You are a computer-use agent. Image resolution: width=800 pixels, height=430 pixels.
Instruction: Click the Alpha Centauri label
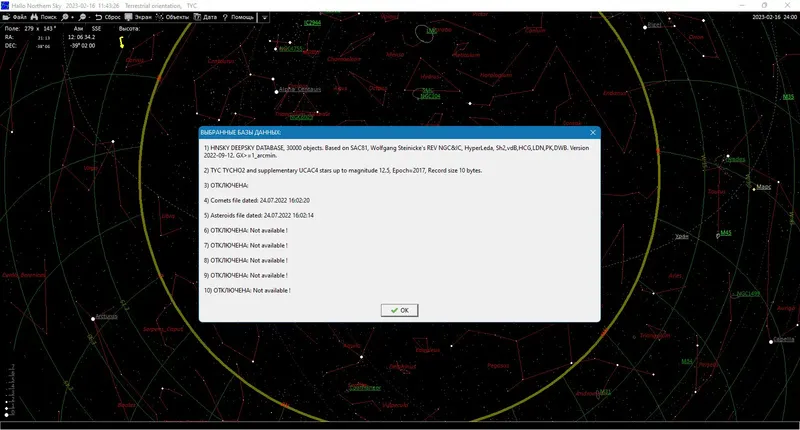(x=300, y=89)
